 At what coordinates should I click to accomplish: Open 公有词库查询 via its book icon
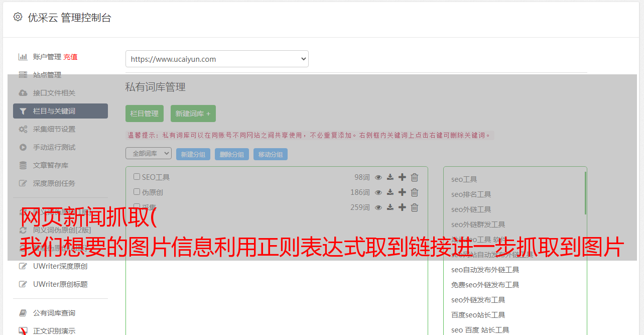(23, 313)
